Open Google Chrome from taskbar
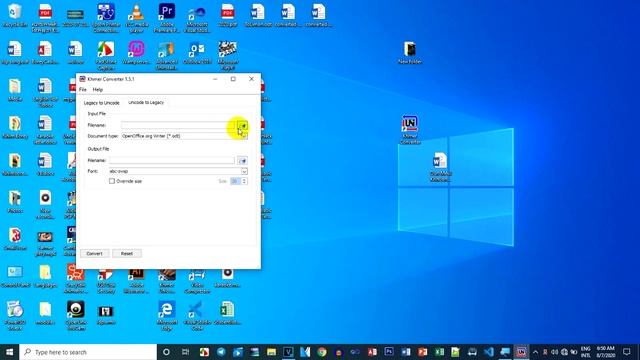 point(322,352)
